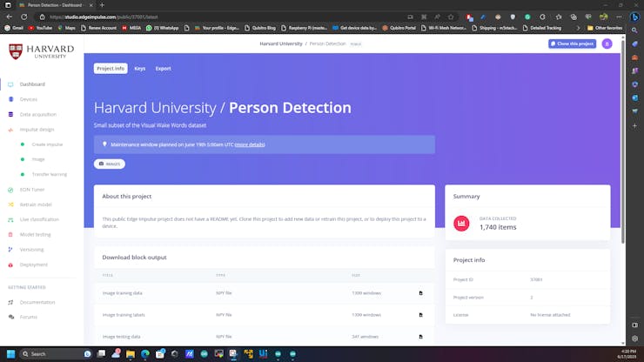Open Live classification page
The width and height of the screenshot is (644, 362).
pyautogui.click(x=39, y=220)
